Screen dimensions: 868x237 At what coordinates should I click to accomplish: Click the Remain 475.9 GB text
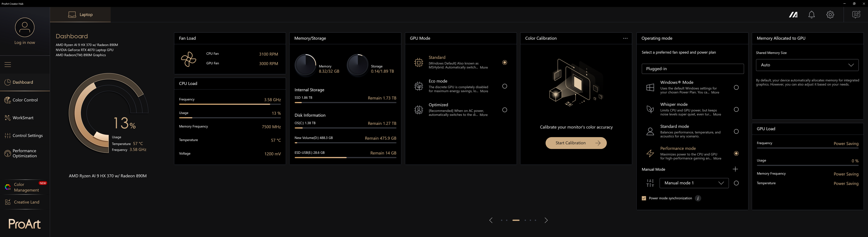(380, 138)
